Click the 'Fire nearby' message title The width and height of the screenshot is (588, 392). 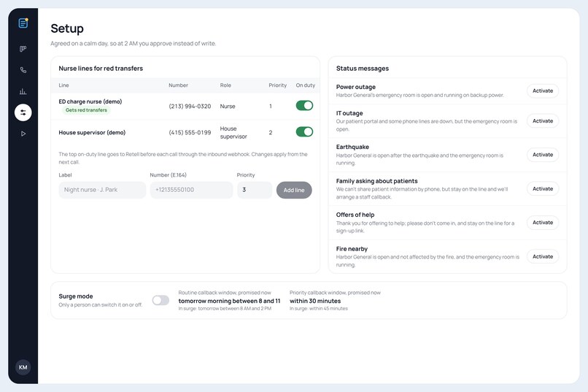tap(352, 249)
